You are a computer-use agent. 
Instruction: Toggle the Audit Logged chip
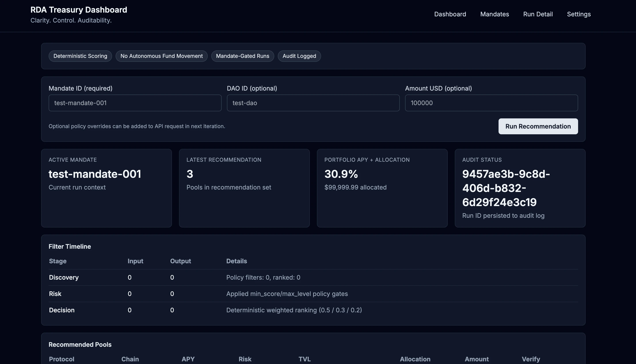[x=299, y=56]
